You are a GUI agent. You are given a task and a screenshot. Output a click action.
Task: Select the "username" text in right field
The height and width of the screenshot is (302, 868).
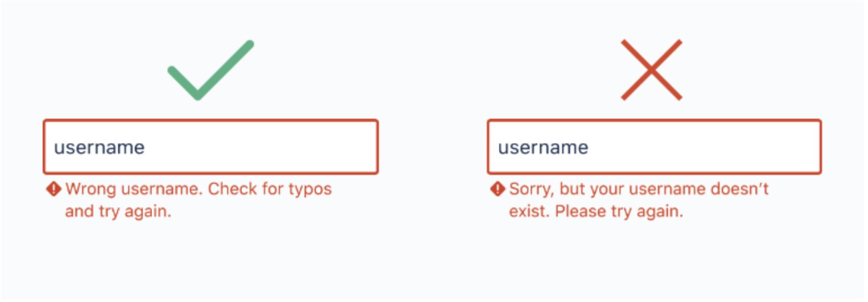tap(543, 148)
